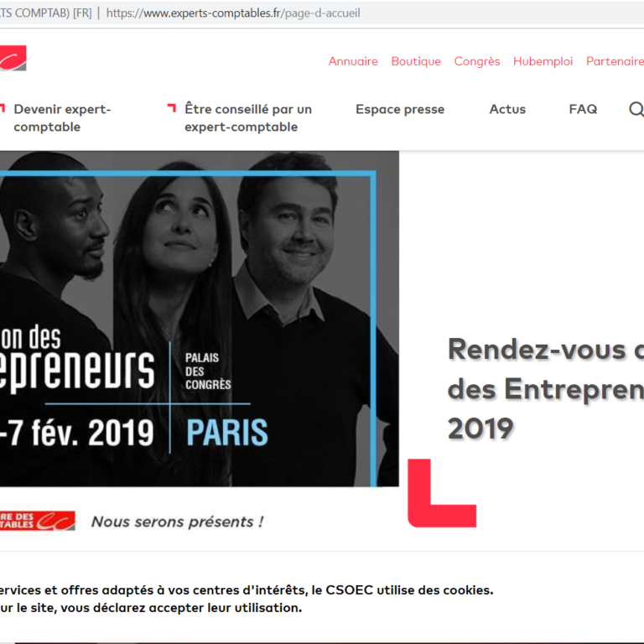Open the search magnifier icon

[x=636, y=109]
